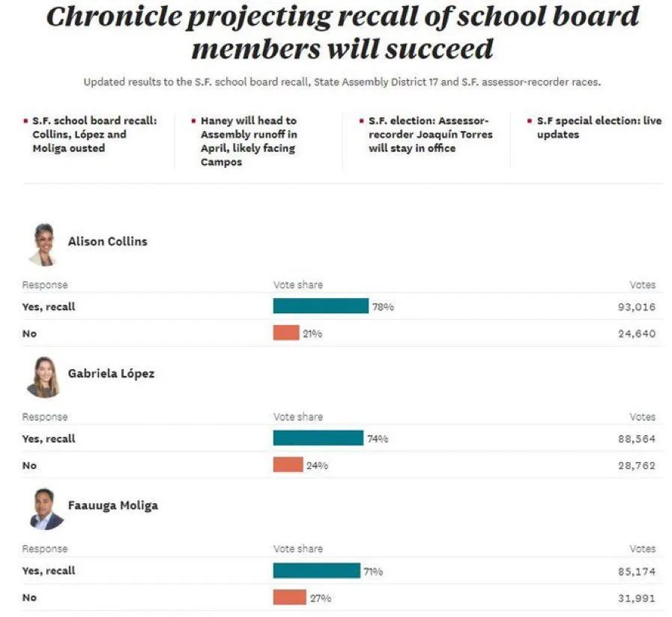Screen dimensions: 672x617
Task: Click Alison Collins profile photo
Action: point(43,244)
